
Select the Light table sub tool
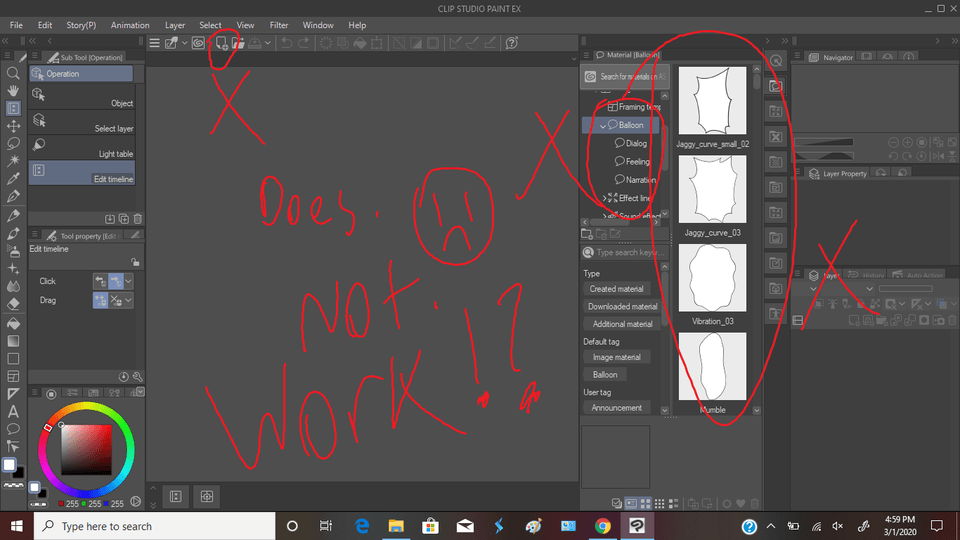81,148
